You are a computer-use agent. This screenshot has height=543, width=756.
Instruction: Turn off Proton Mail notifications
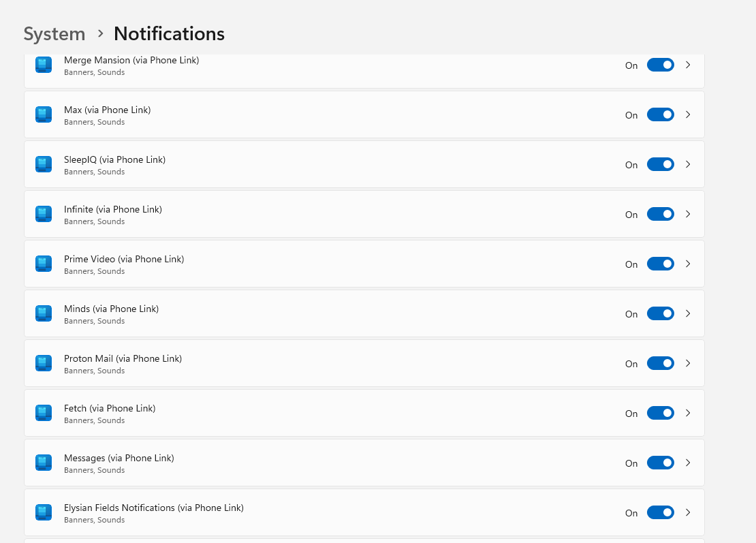660,362
